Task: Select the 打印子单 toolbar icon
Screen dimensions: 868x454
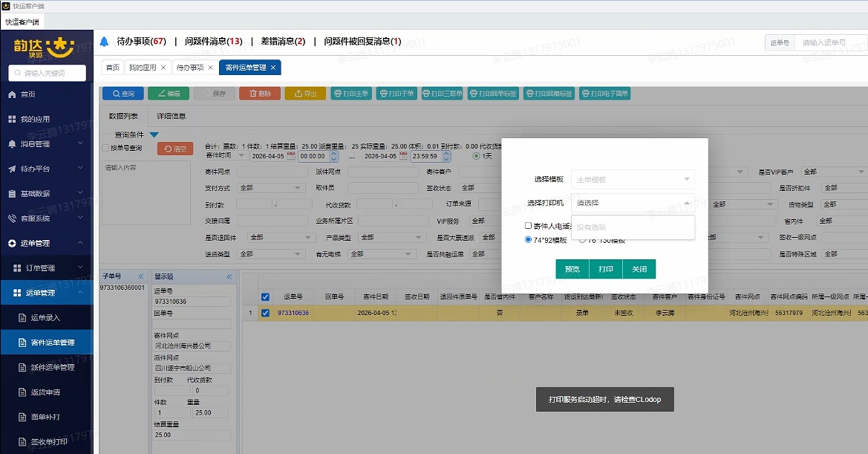Action: coord(397,93)
